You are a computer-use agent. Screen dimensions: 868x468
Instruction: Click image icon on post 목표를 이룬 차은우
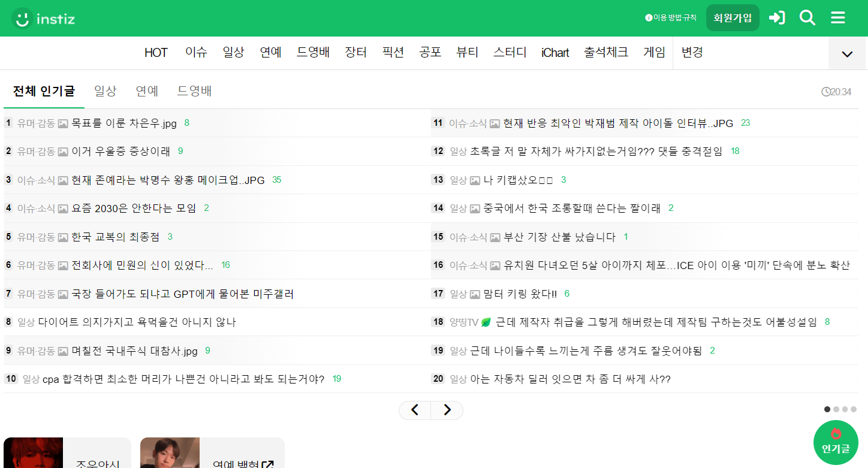click(x=63, y=123)
